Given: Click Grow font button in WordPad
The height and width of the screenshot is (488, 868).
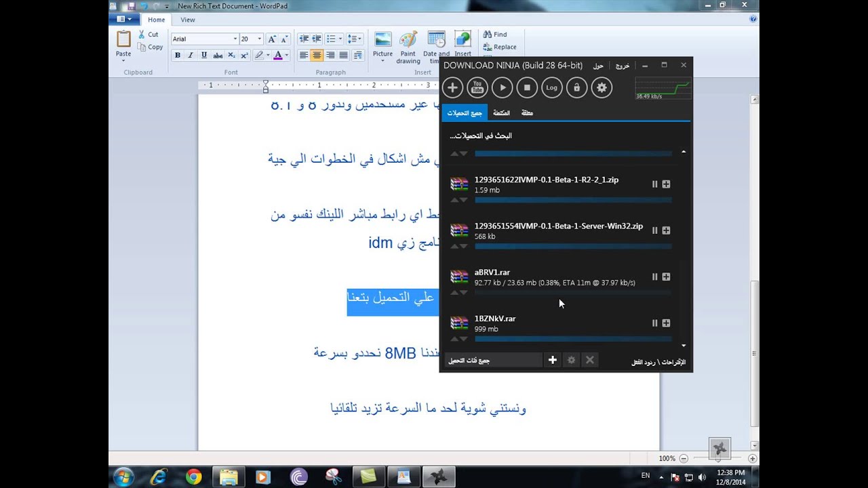Looking at the screenshot, I should point(272,39).
